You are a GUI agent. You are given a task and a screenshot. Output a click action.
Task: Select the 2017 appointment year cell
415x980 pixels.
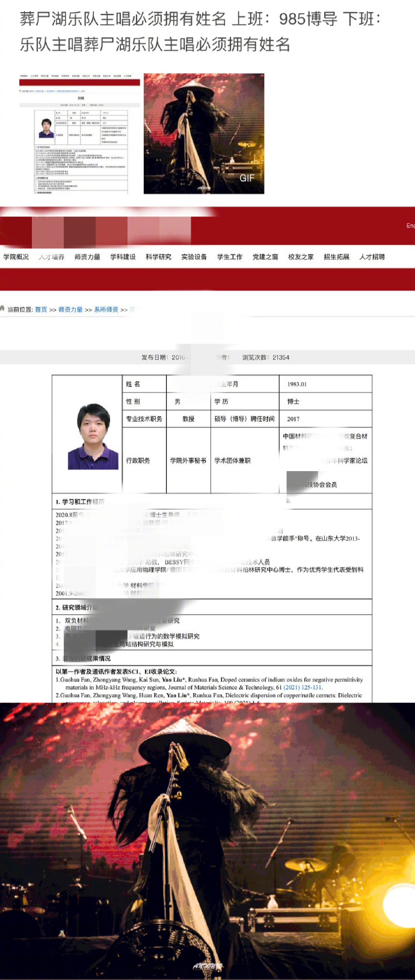pos(325,419)
